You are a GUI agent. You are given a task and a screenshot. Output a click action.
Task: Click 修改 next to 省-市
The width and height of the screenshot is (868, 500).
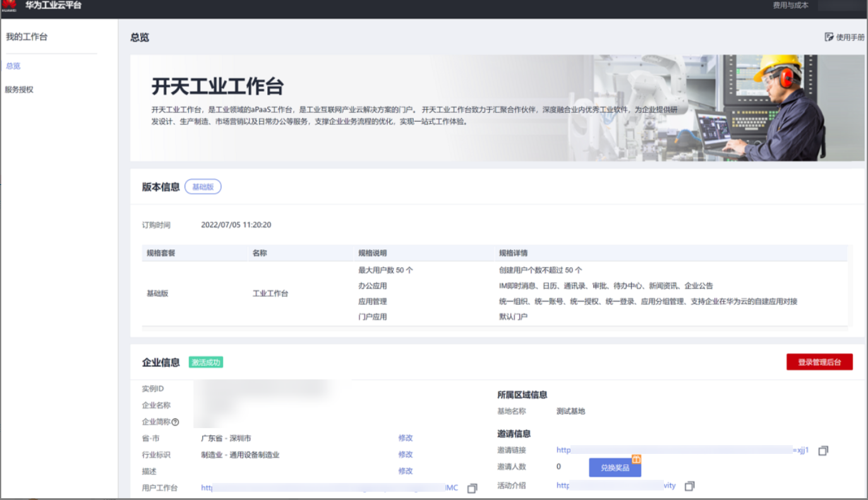click(x=406, y=438)
